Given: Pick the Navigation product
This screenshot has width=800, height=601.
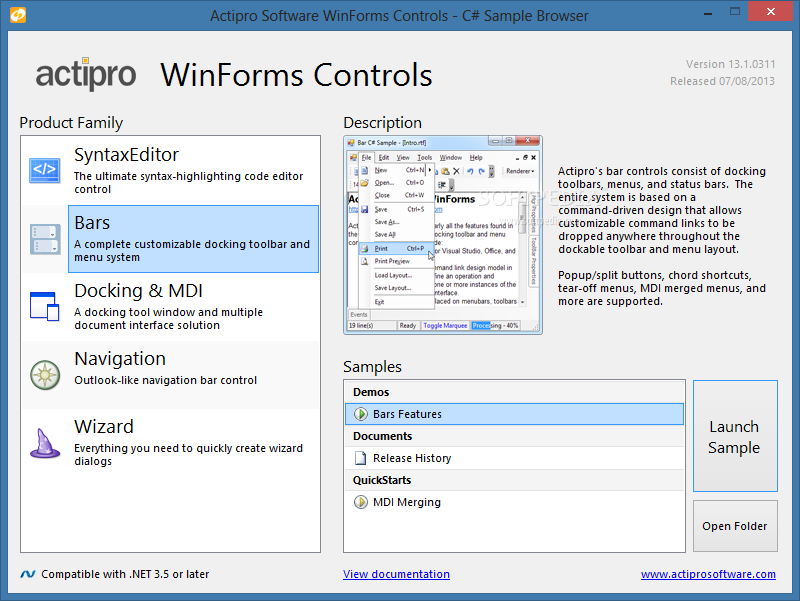Looking at the screenshot, I should 170,374.
